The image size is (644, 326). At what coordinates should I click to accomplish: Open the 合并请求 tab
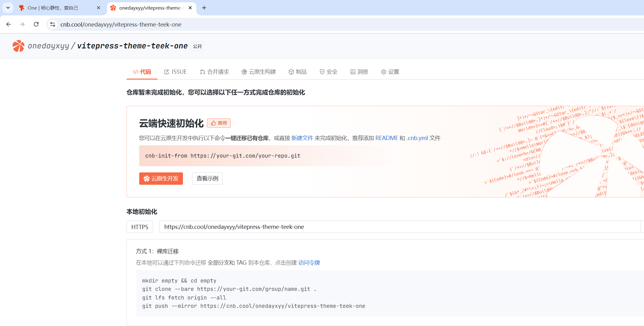coord(214,72)
